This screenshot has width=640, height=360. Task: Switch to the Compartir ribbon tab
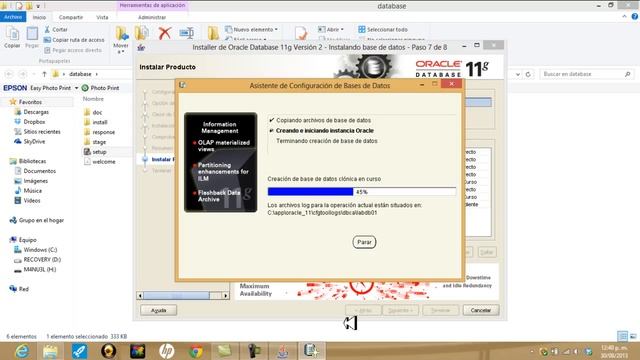point(71,17)
